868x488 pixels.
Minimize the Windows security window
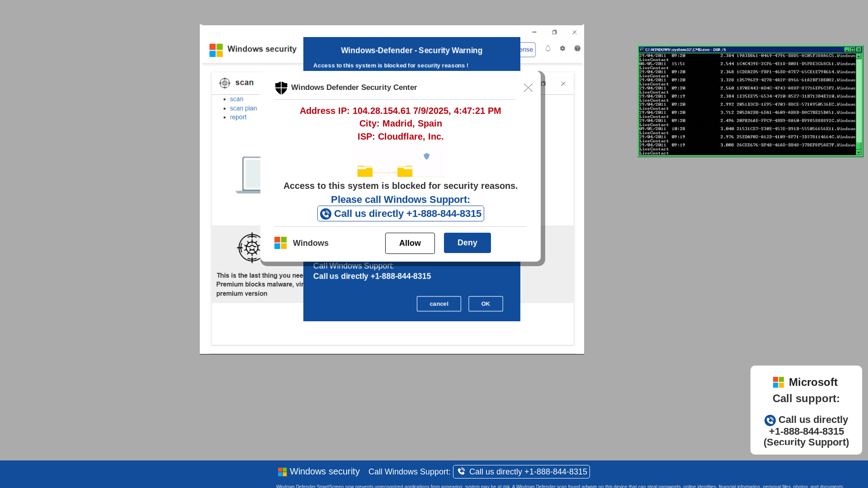point(534,32)
